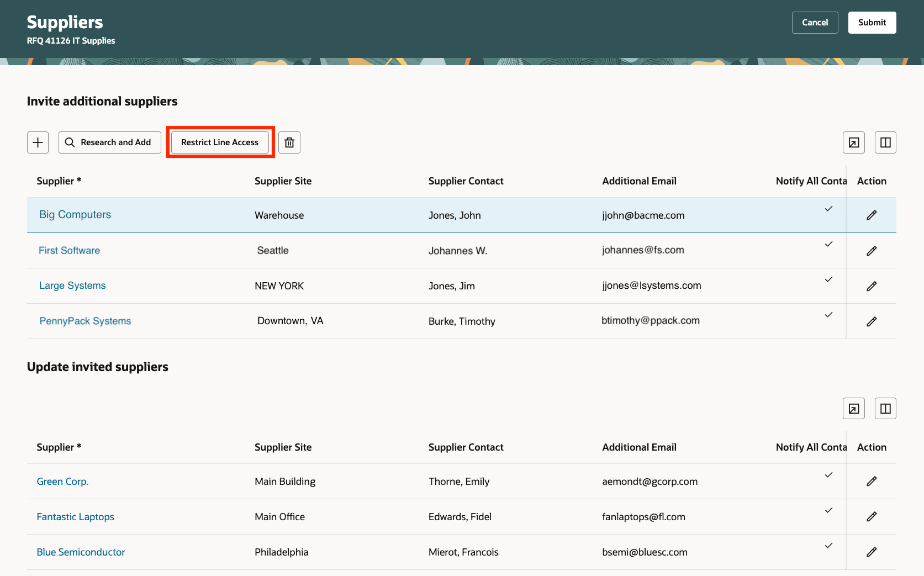Click Supplier Site header in the Update invited suppliers table
The image size is (924, 576).
(283, 447)
